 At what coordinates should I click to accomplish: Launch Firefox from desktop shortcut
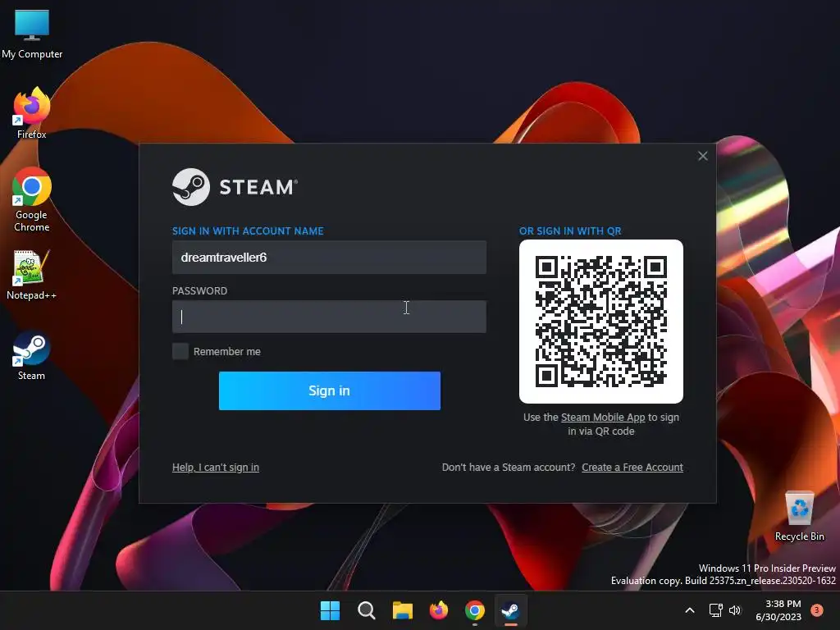pos(32,113)
